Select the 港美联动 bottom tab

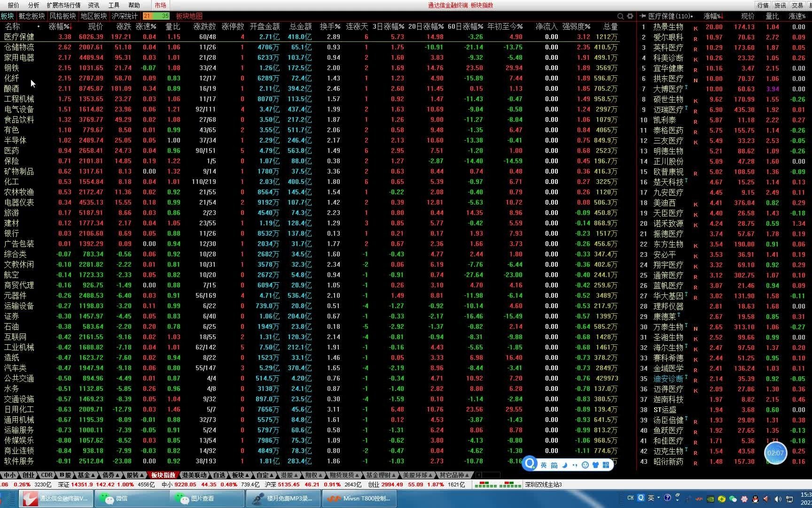[195, 475]
